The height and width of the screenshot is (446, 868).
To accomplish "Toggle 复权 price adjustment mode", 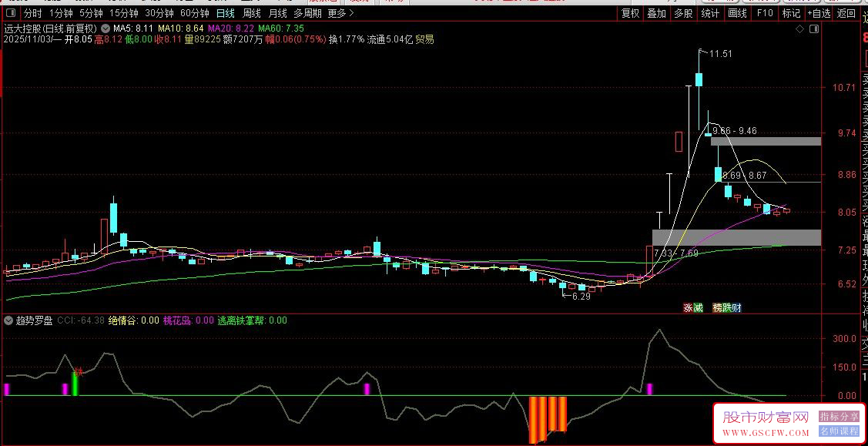I will click(630, 13).
